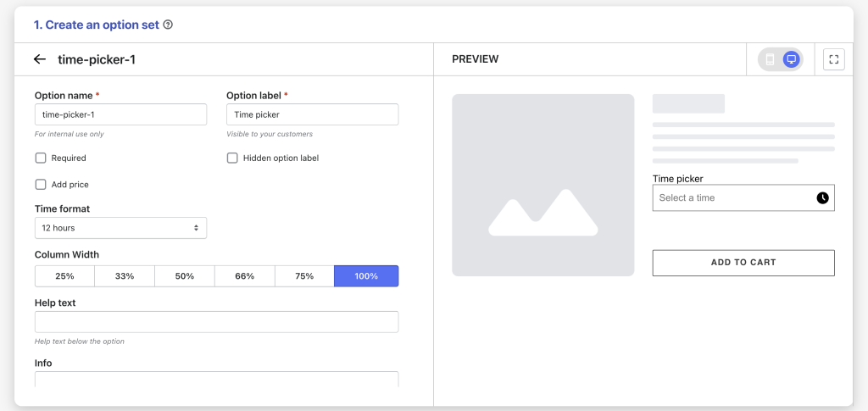This screenshot has height=411, width=868.
Task: Set column width to 33%
Action: pos(125,276)
